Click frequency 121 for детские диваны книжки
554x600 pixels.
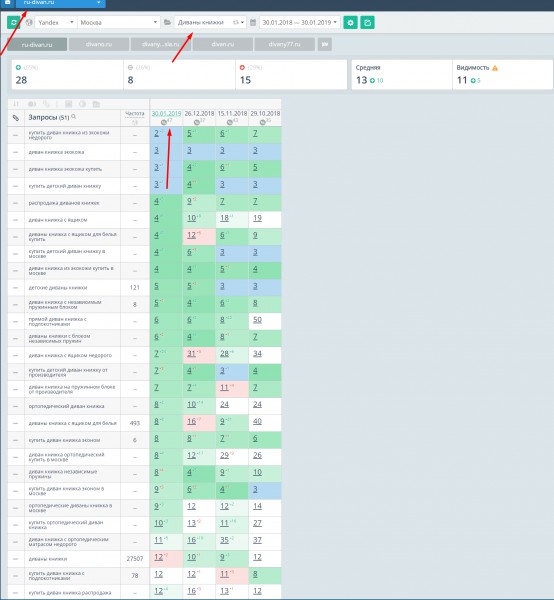point(135,288)
